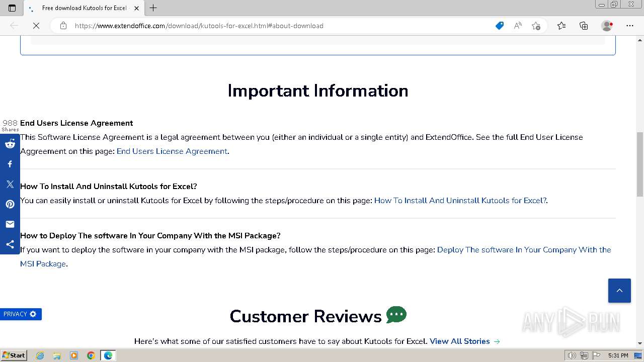Open network icon in system tray
Viewport: 644px width, 362px height.
[x=584, y=355]
